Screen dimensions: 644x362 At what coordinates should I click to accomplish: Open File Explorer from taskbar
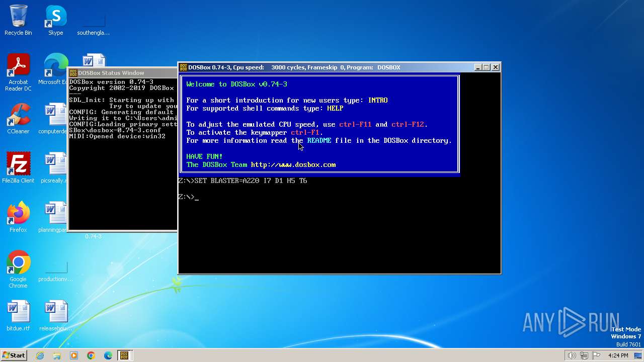(x=57, y=355)
